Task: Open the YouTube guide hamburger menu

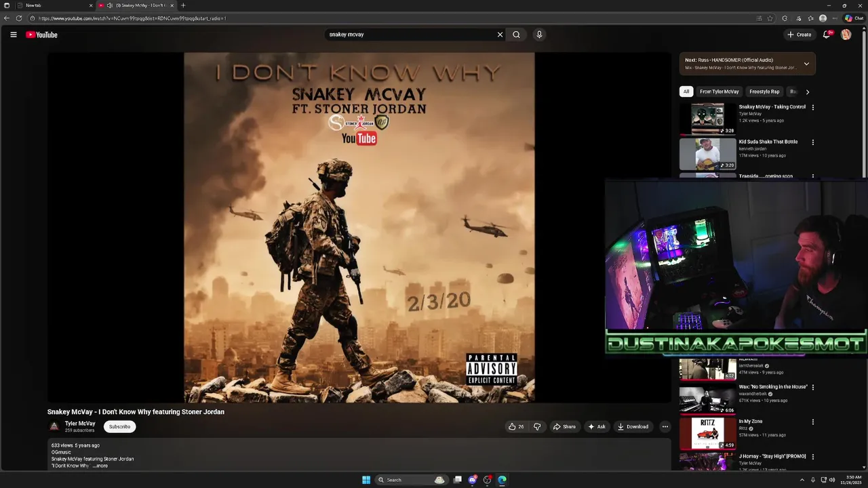Action: point(14,35)
